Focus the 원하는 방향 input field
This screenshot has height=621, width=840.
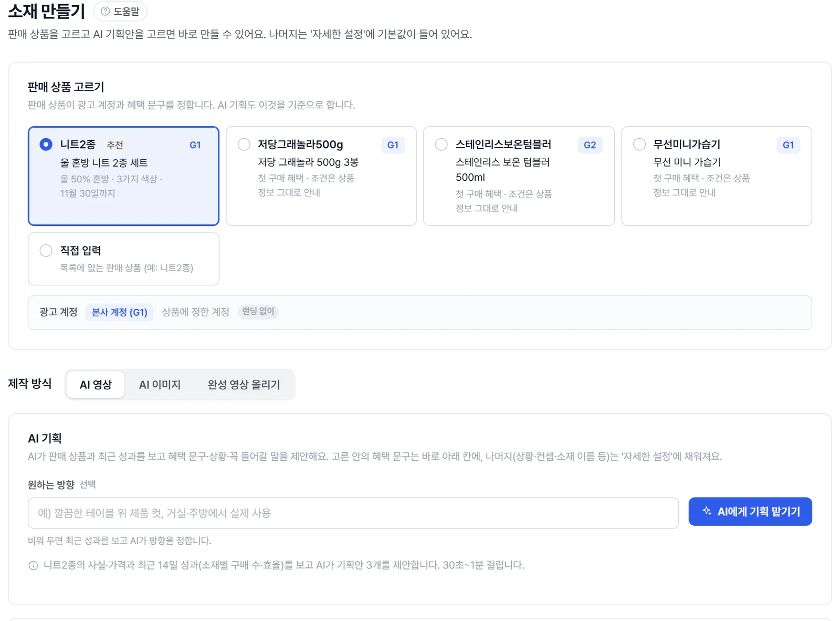[x=353, y=513]
